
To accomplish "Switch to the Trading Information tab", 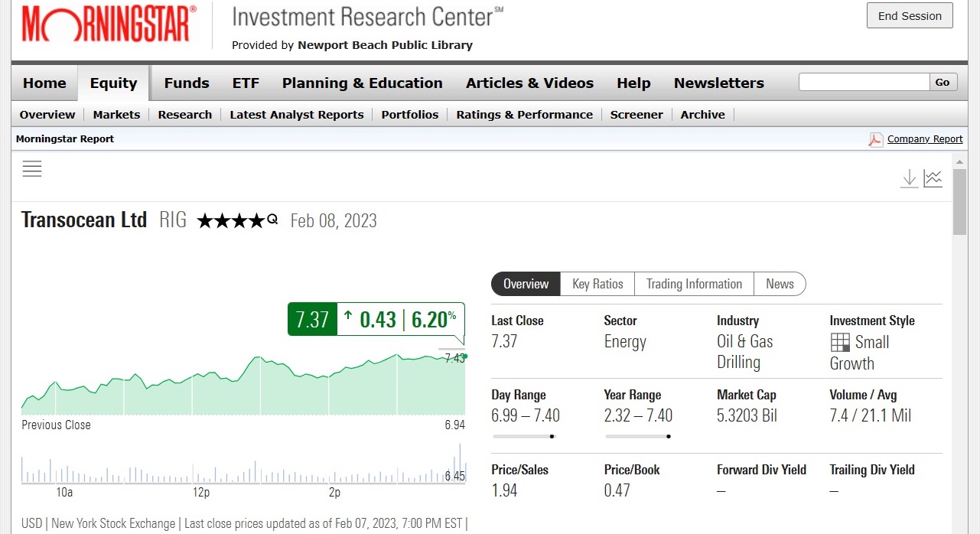I will point(694,284).
